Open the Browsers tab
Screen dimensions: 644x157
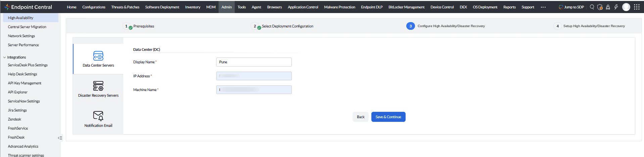[x=274, y=7]
